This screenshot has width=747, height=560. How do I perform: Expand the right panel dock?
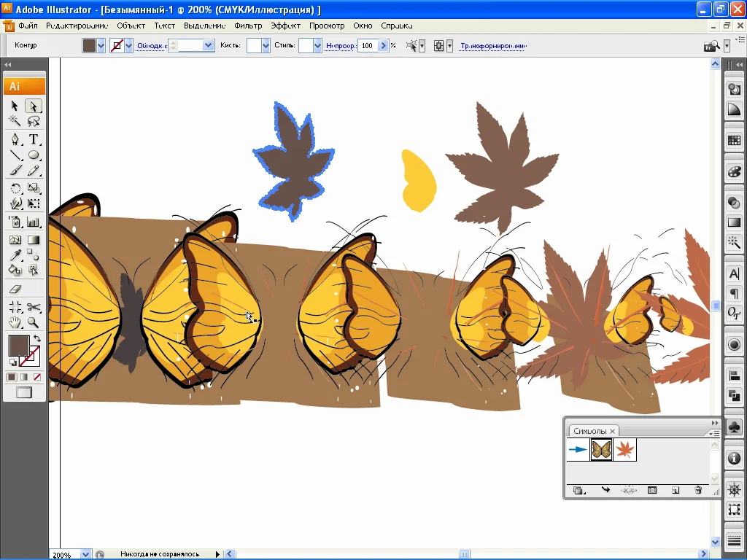[740, 64]
